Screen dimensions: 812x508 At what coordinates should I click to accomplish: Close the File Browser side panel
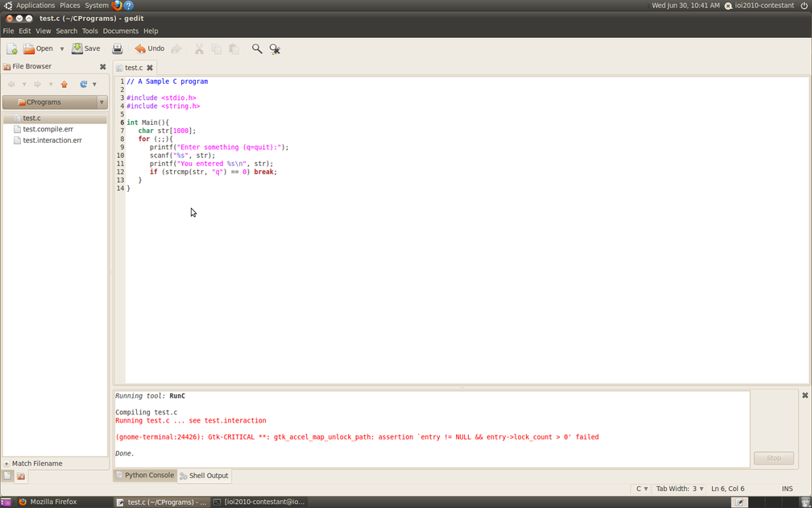tap(102, 66)
